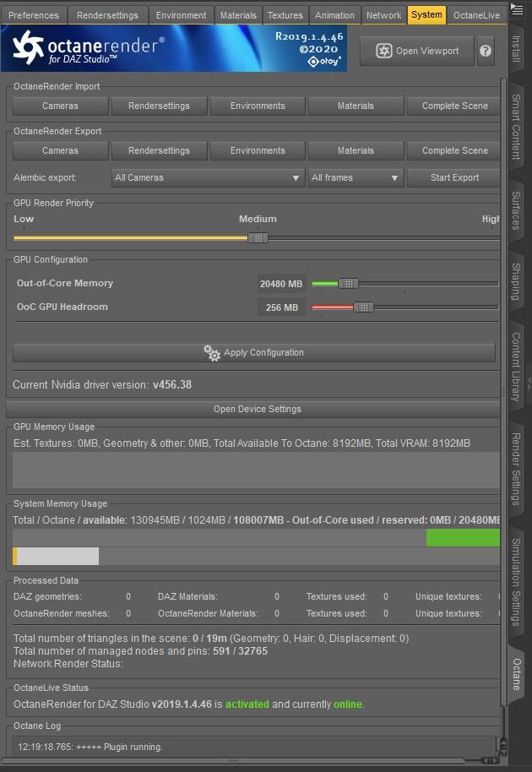Click the GPU Memory Usage bar area

point(256,470)
